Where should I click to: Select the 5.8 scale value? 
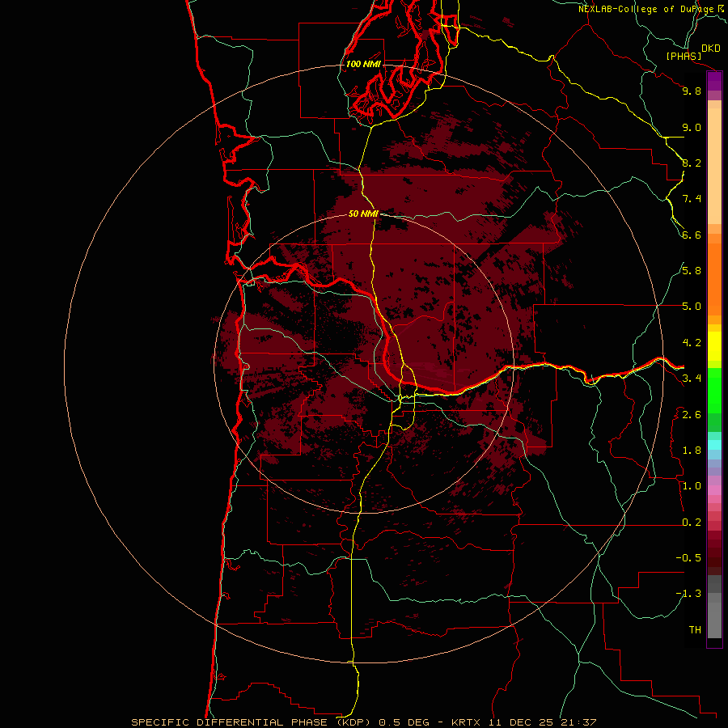click(692, 270)
